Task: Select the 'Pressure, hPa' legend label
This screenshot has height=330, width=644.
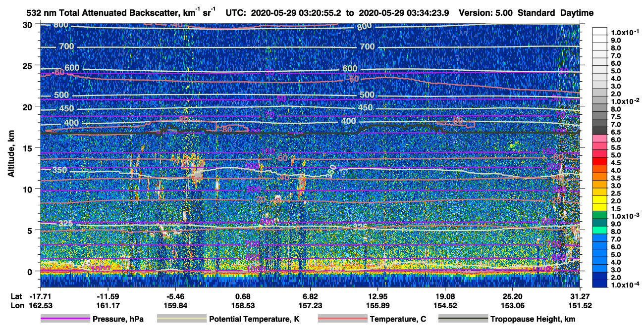Action: [118, 319]
